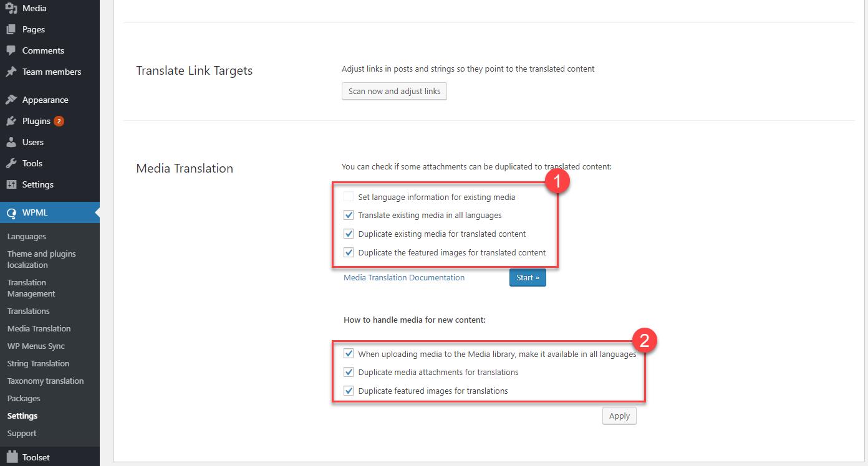Viewport: 868px width, 466px height.
Task: Open Media Translation Documentation link
Action: [404, 278]
